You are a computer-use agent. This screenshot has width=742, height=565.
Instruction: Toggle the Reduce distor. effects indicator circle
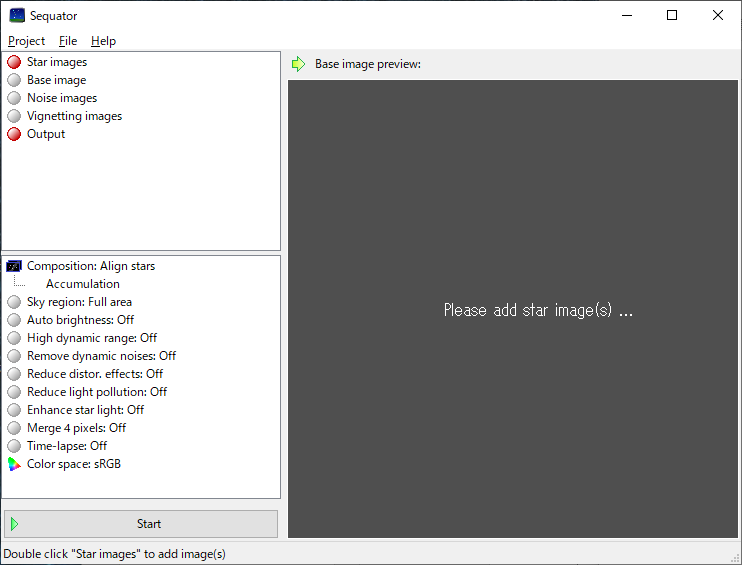pos(14,374)
